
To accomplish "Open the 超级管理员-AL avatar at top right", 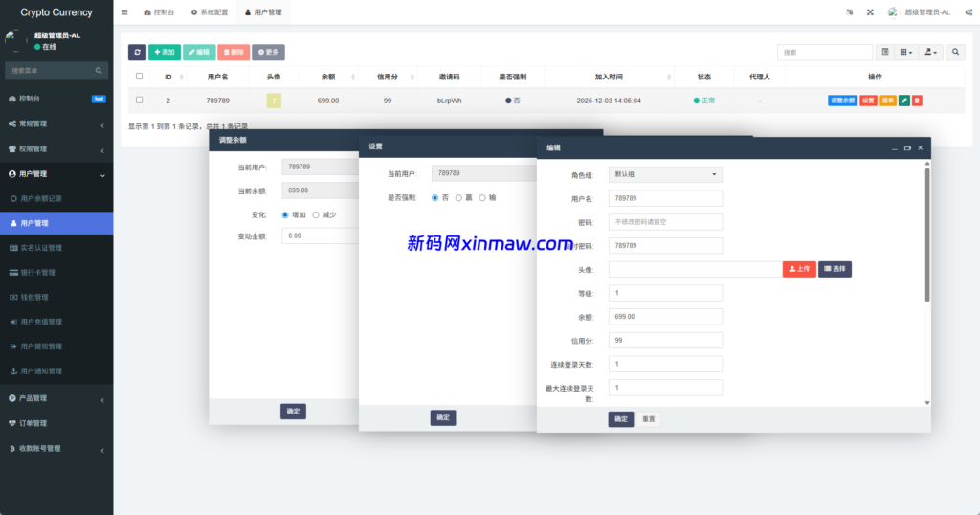I will tap(893, 11).
